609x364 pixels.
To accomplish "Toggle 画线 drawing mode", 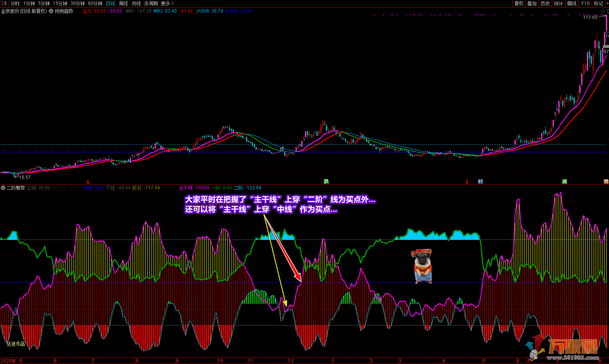I will (572, 3).
